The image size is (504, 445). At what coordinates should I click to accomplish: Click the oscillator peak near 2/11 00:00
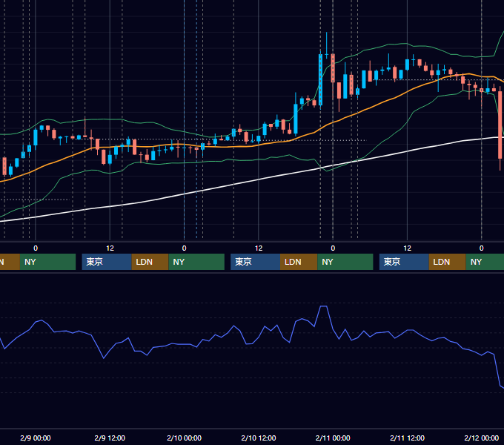[323, 306]
